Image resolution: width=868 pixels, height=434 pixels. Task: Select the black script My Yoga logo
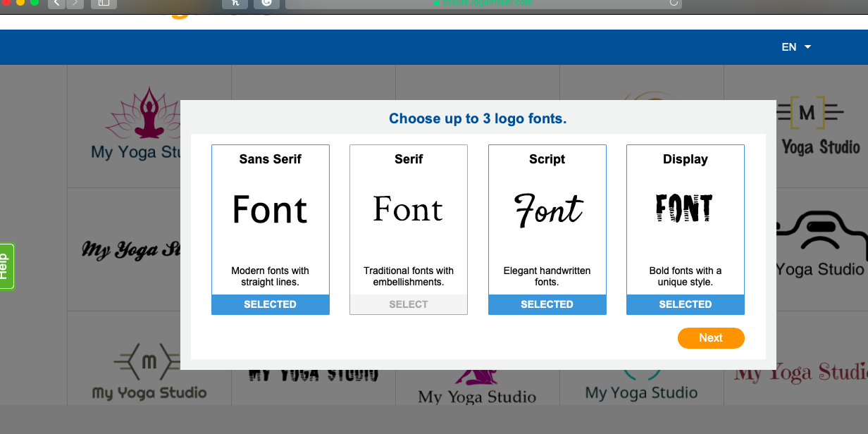(130, 249)
